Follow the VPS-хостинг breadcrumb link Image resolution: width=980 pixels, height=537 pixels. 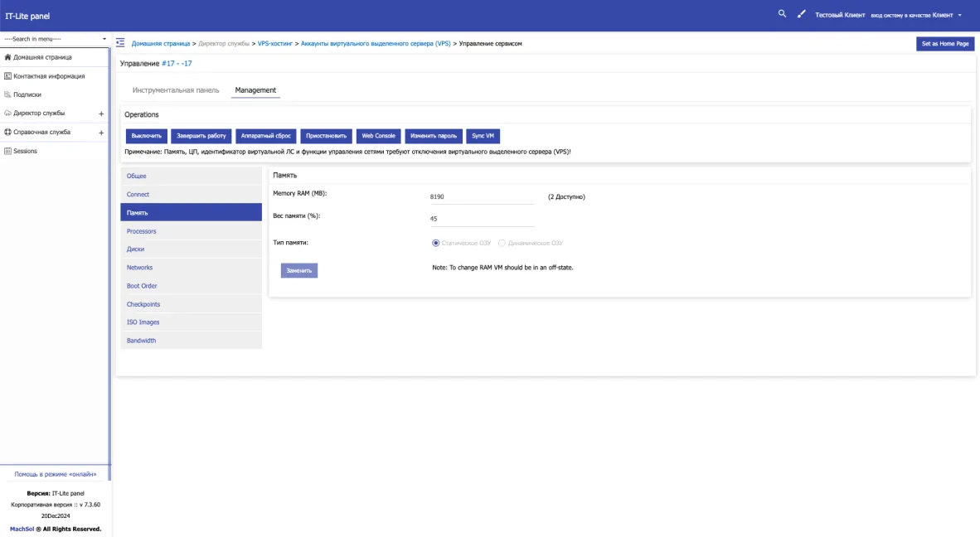tap(275, 44)
